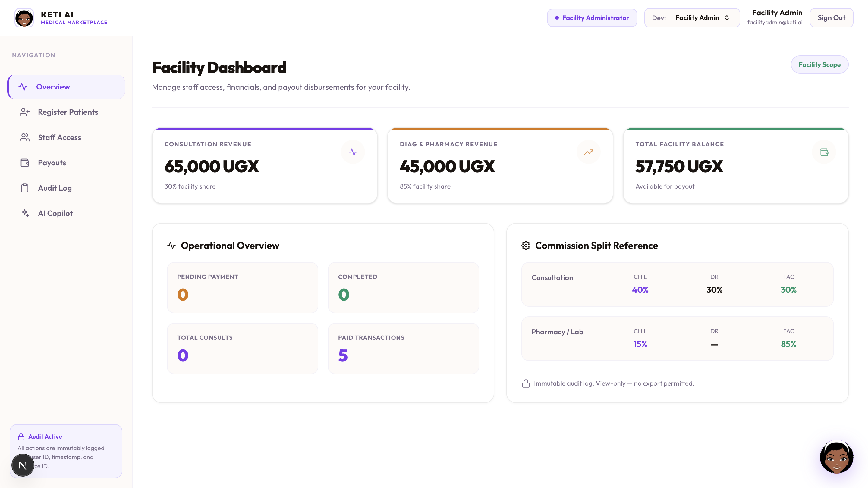Click the commission split gear icon

coord(526,246)
